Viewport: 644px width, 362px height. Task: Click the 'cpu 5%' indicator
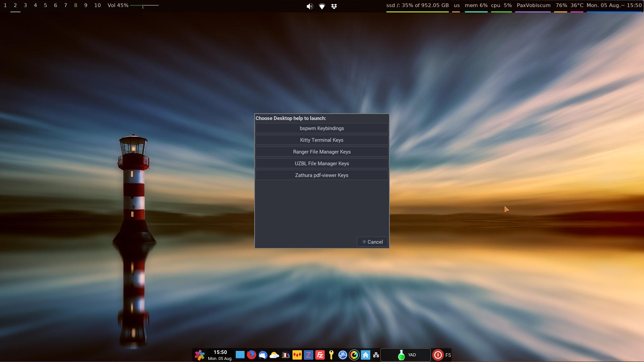[501, 5]
